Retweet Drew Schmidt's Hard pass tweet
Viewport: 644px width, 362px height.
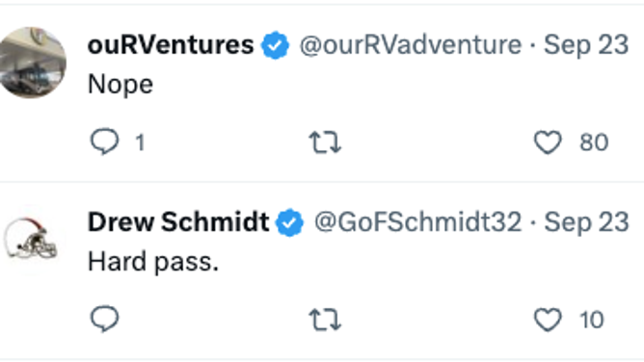pyautogui.click(x=325, y=320)
